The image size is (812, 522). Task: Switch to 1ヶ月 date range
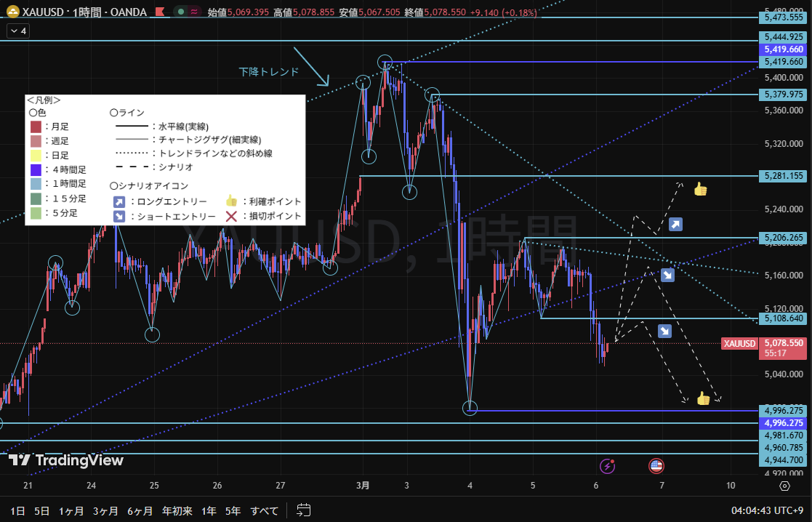pos(71,510)
